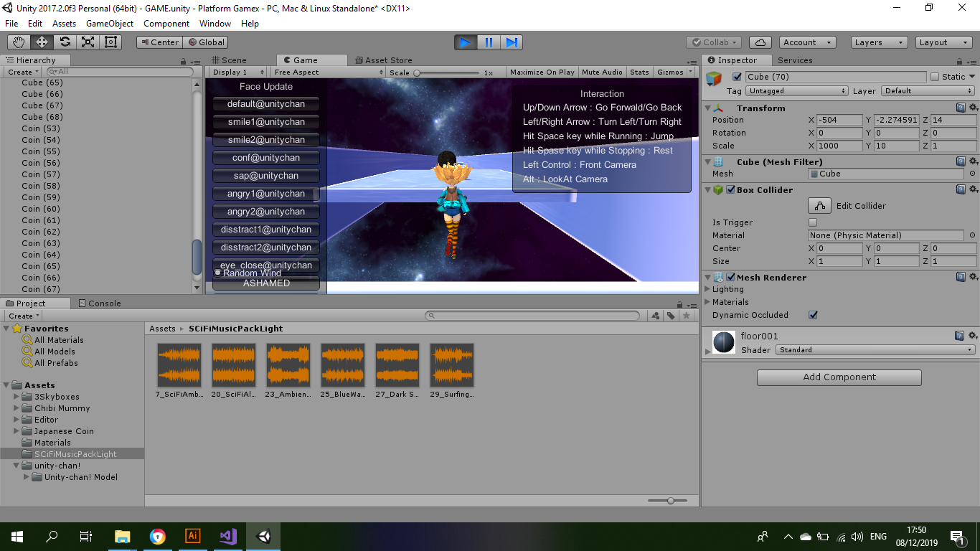Open Free Aspect dropdown
The width and height of the screenshot is (980, 551).
point(327,72)
